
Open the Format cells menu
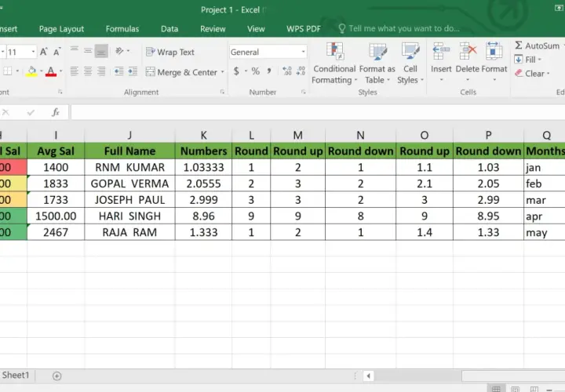[x=494, y=62]
